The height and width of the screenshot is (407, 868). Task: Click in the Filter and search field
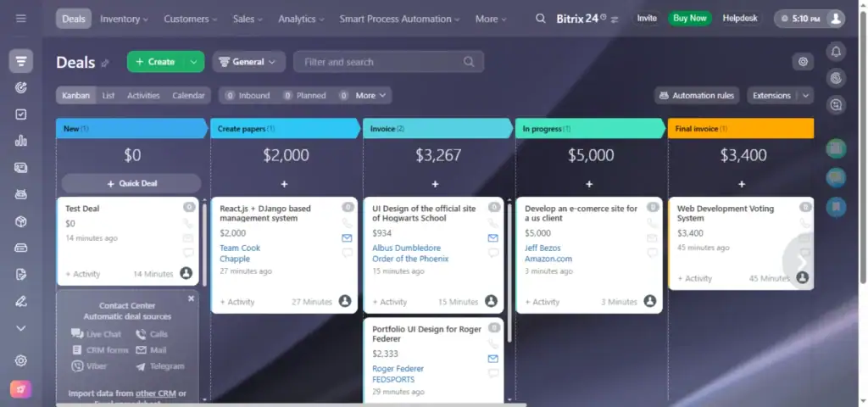tap(388, 62)
